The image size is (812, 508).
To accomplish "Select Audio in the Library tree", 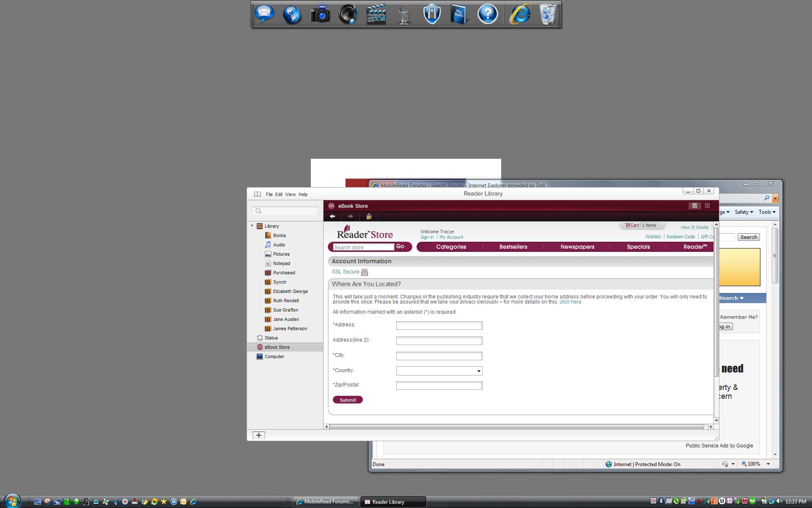I will pos(278,245).
